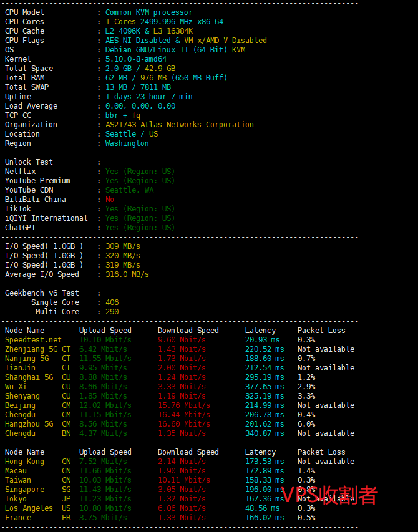Click the Average I/O Speed value
Image resolution: width=418 pixels, height=532 pixels.
tap(127, 274)
